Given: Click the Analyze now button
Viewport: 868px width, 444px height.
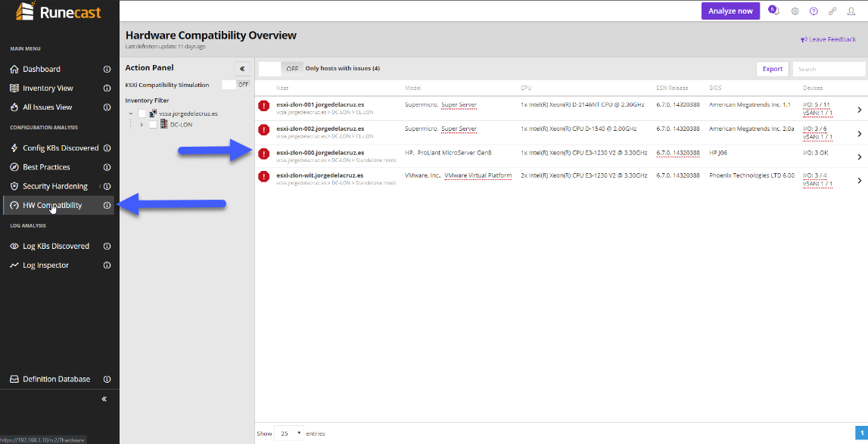Looking at the screenshot, I should (730, 11).
